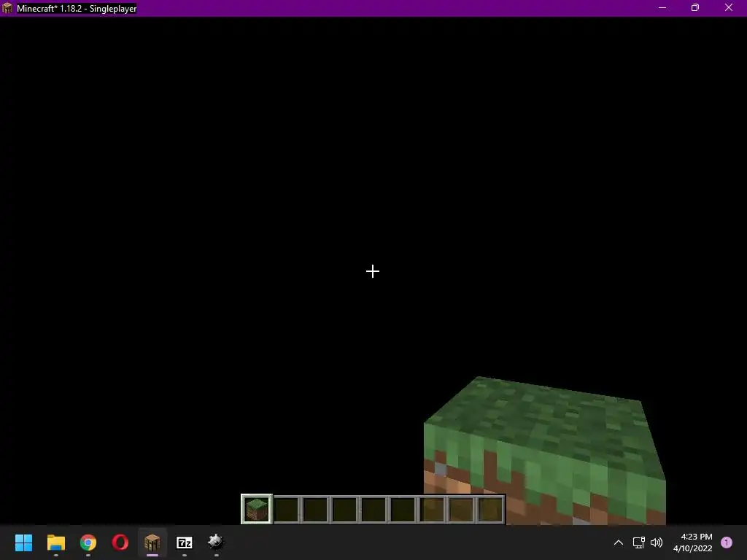Switch to the Minecraft taskbar icon
Image resolution: width=747 pixels, height=560 pixels.
click(152, 542)
